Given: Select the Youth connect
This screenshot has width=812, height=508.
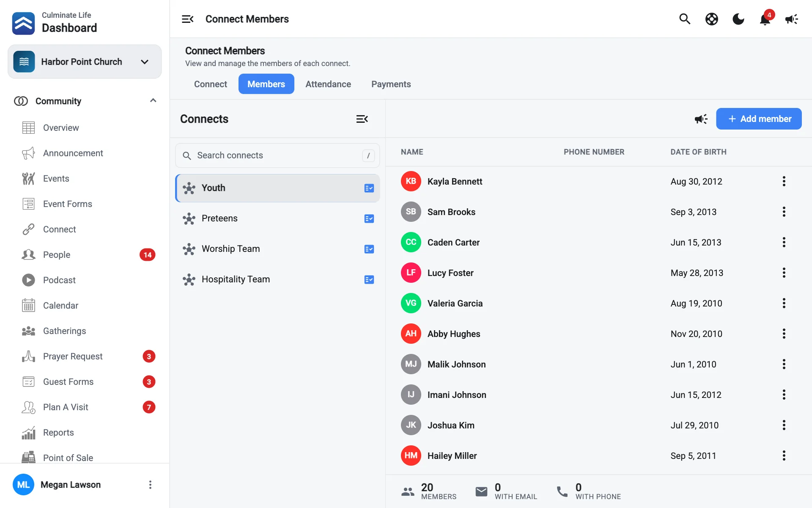Looking at the screenshot, I should (277, 188).
